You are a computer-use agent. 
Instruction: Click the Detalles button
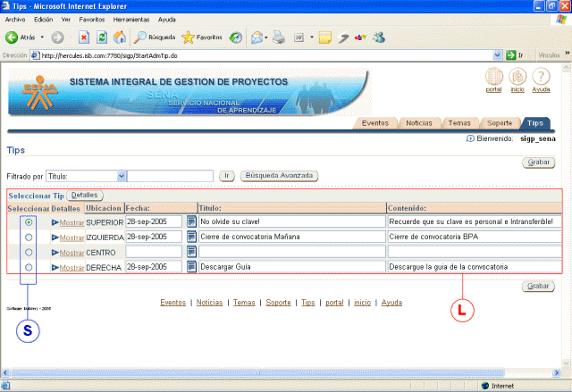[85, 196]
